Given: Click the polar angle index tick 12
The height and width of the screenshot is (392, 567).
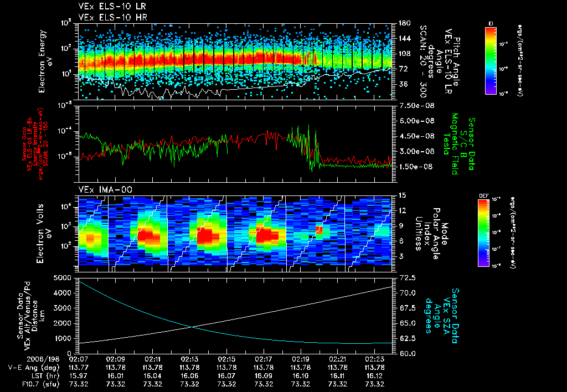Looking at the screenshot, I should coord(402,210).
